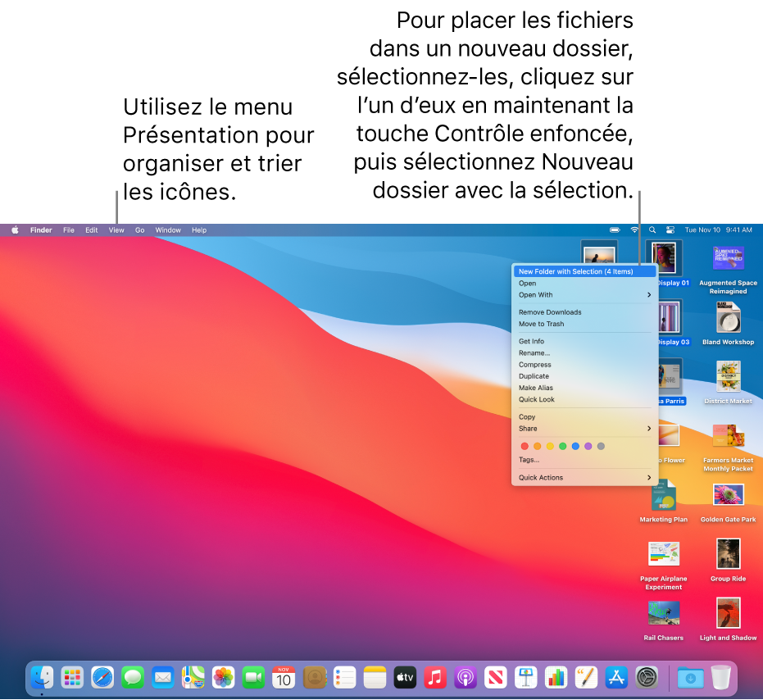Open Podcasts app in the Dock
Viewport: 763px width, 700px height.
466,677
